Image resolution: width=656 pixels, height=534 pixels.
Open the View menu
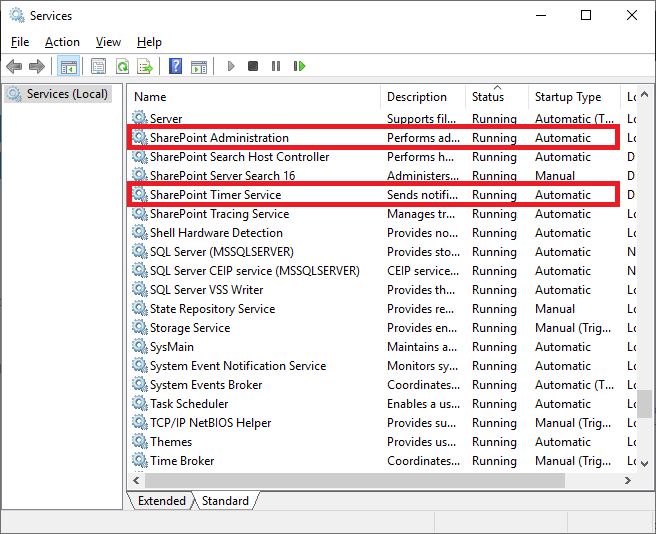click(x=108, y=42)
